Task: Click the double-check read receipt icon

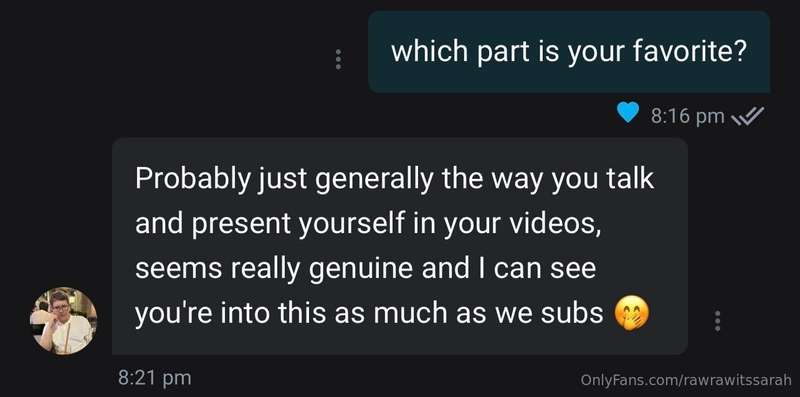Action: pos(748,115)
